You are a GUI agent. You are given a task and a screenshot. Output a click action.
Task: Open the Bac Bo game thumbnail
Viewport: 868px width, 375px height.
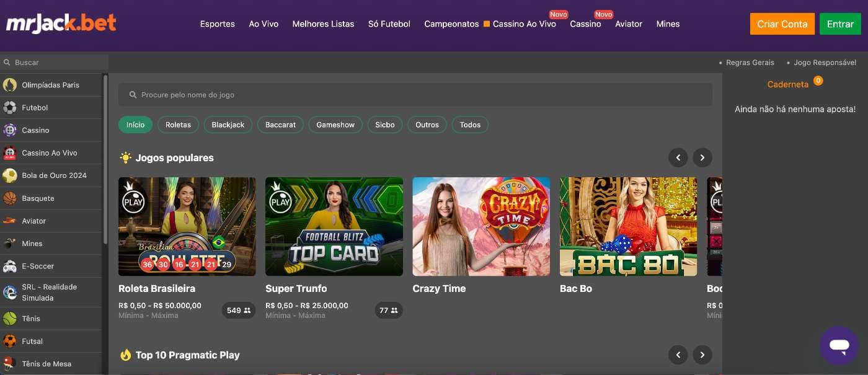tap(629, 227)
